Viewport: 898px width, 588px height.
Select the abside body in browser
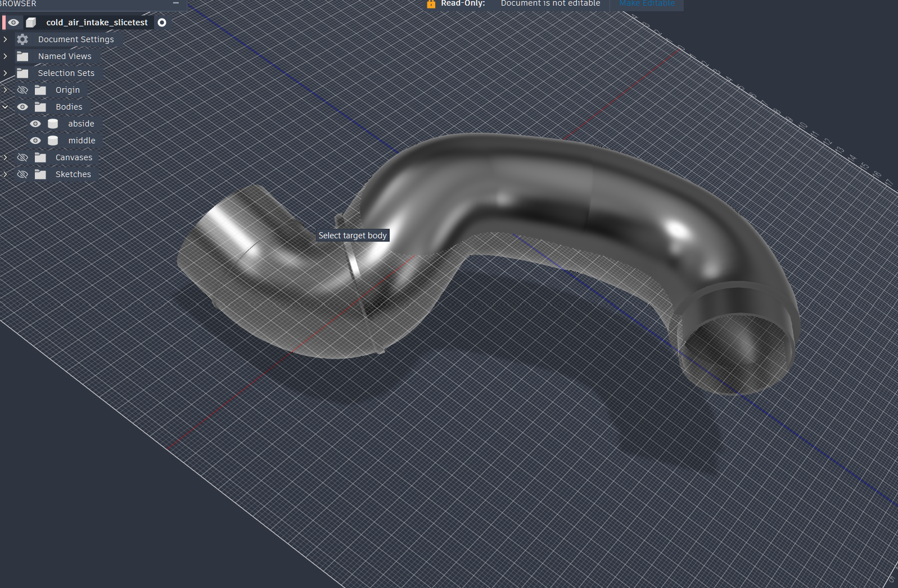[x=81, y=124]
